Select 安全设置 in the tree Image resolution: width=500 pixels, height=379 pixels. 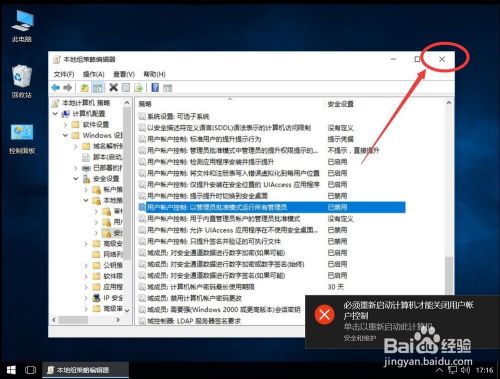101,179
